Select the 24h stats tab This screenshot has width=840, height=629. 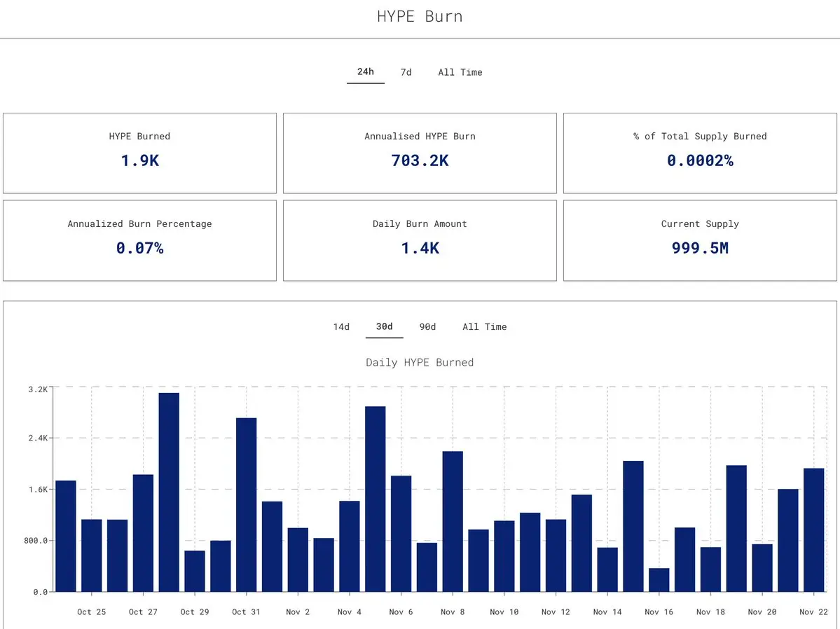[366, 71]
